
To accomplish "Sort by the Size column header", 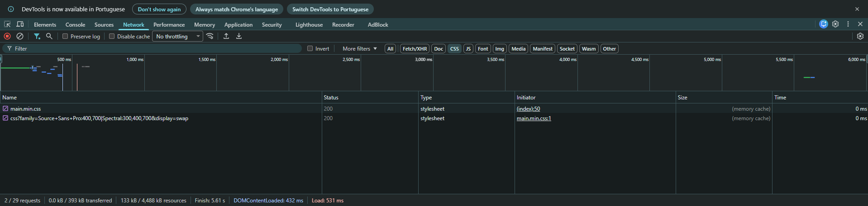I will tap(724, 97).
